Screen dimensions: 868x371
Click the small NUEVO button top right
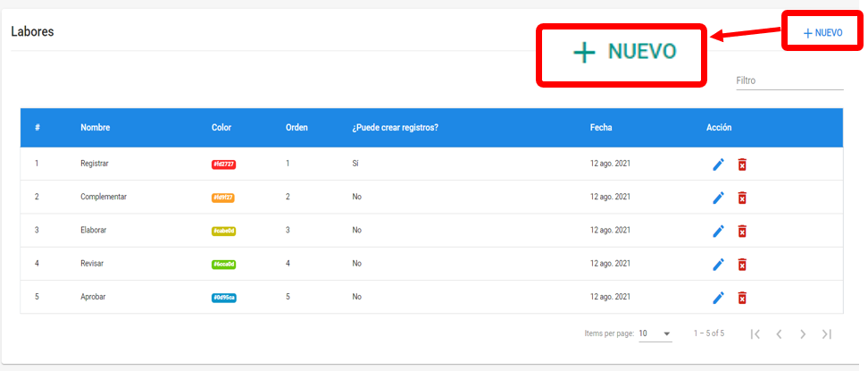(x=822, y=33)
